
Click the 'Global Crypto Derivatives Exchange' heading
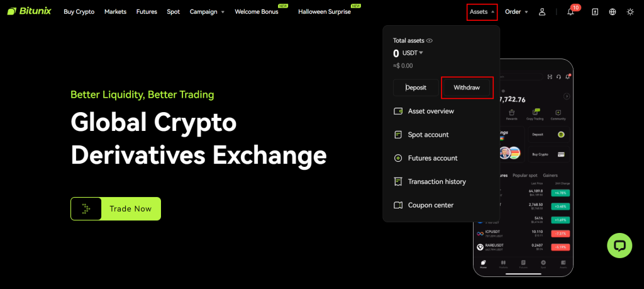point(198,139)
